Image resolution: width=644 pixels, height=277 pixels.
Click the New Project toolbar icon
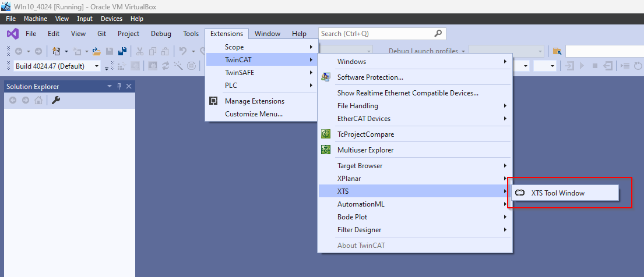point(57,51)
